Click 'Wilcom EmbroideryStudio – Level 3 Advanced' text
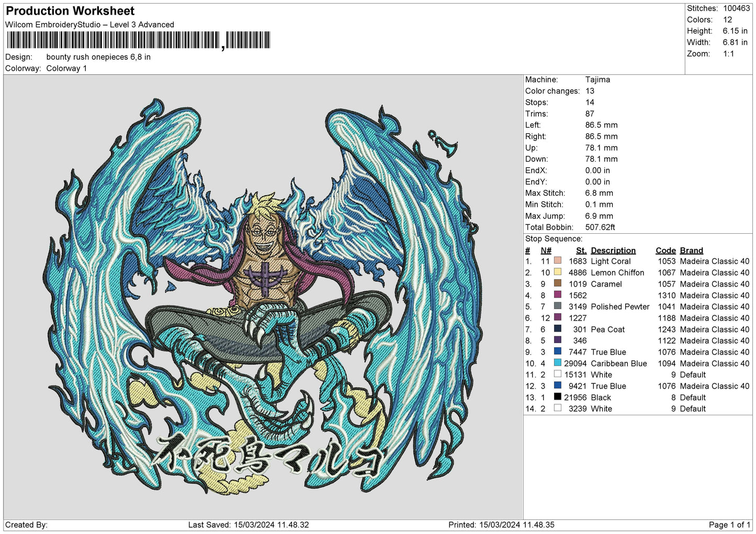 [89, 25]
